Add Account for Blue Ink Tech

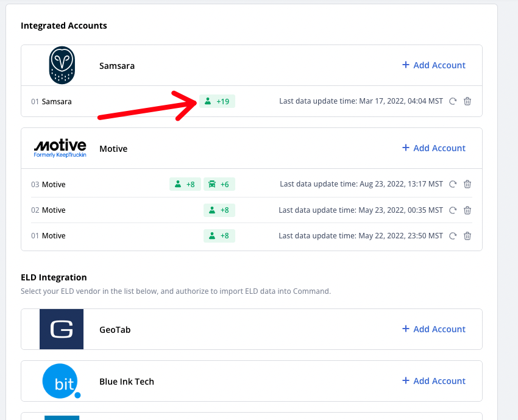[x=434, y=381]
